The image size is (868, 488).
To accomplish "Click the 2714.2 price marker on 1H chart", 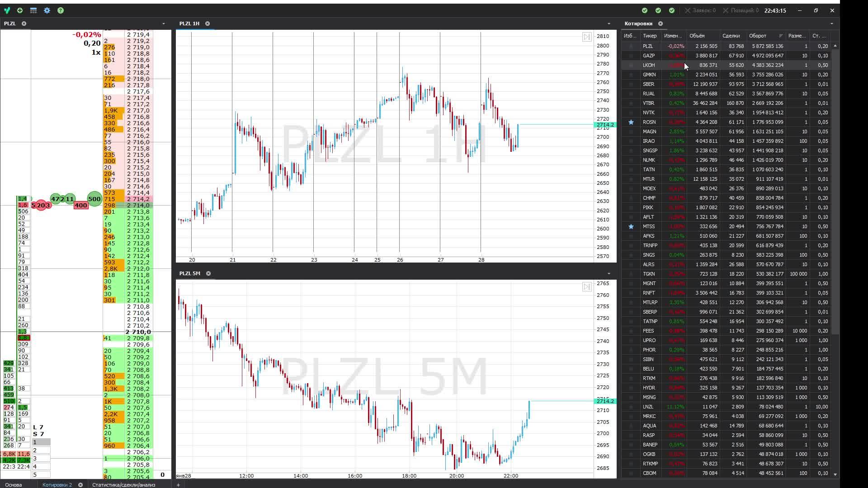I will pyautogui.click(x=605, y=125).
